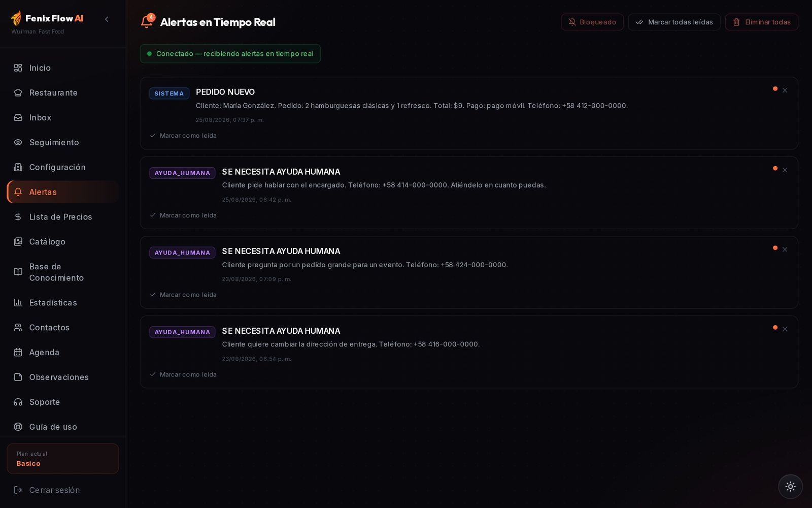Click the Observaciones note icon

click(x=18, y=377)
